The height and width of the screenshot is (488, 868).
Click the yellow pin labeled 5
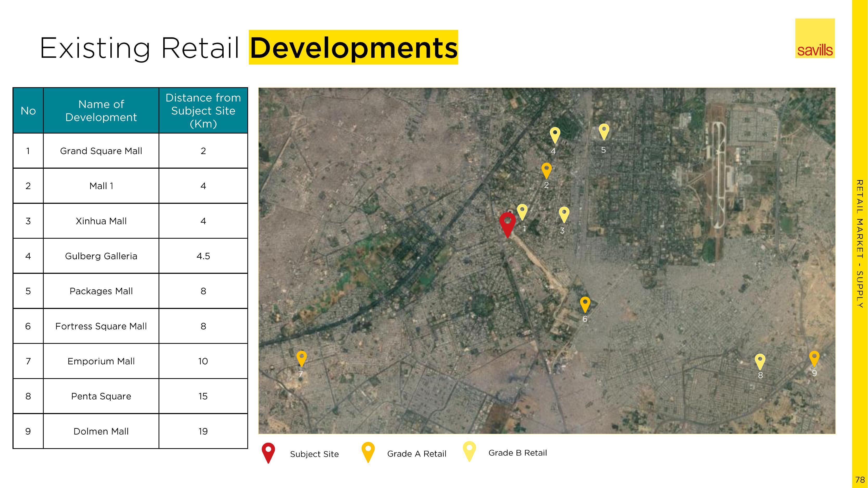(604, 131)
